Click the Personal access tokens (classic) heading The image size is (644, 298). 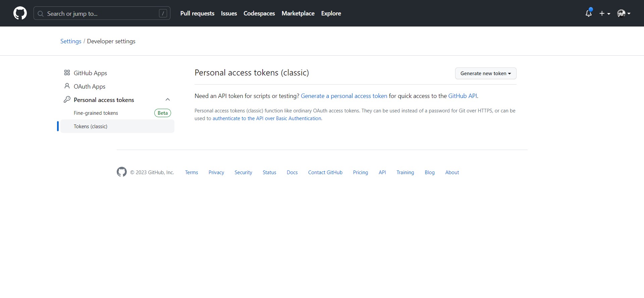point(252,73)
